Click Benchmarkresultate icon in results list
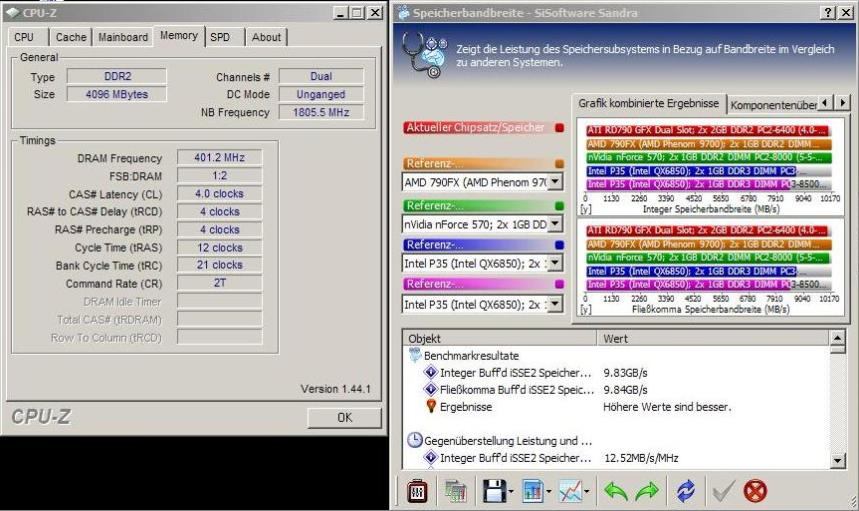859x511 pixels. pos(415,355)
